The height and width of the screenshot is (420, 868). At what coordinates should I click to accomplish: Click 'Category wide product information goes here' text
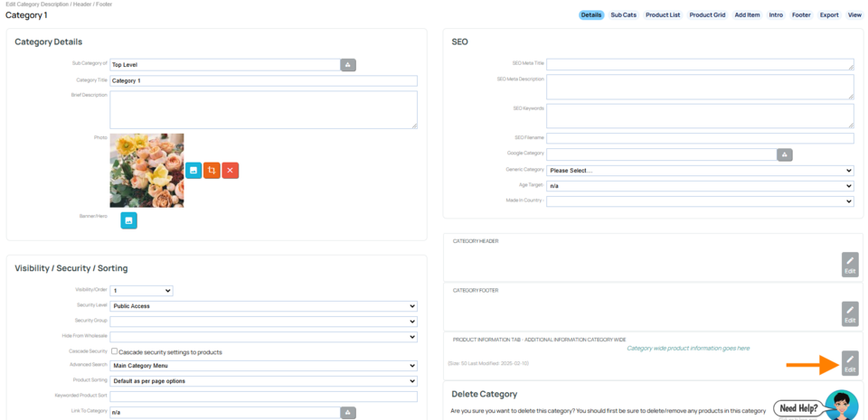pyautogui.click(x=688, y=348)
